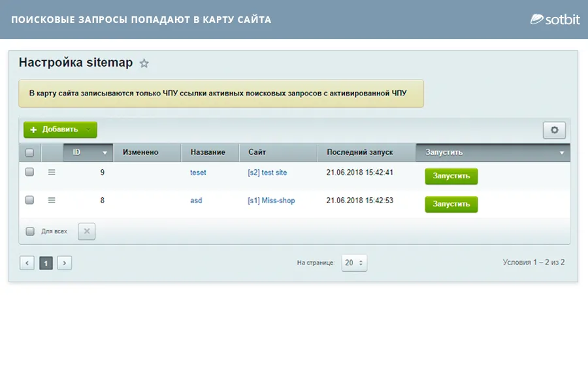Sort by the Изменено column header

coord(147,152)
